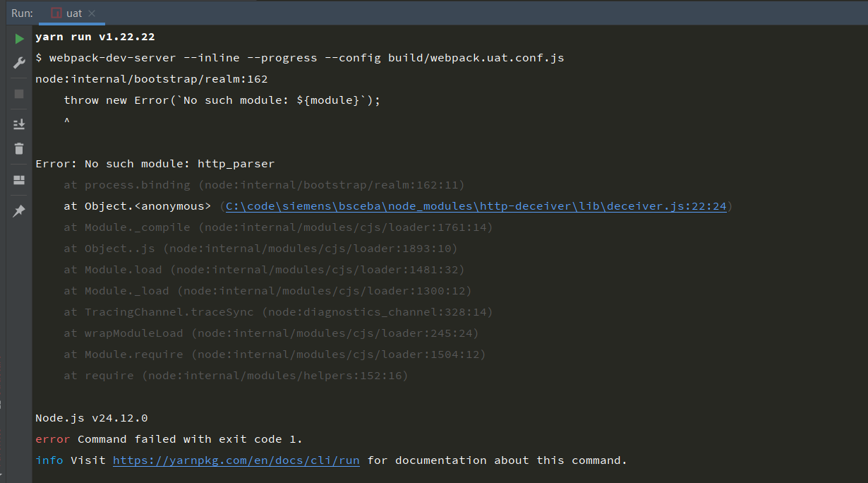The image size is (868, 483).
Task: Click the 'Error: No such module: http_parser' line
Action: (x=155, y=164)
